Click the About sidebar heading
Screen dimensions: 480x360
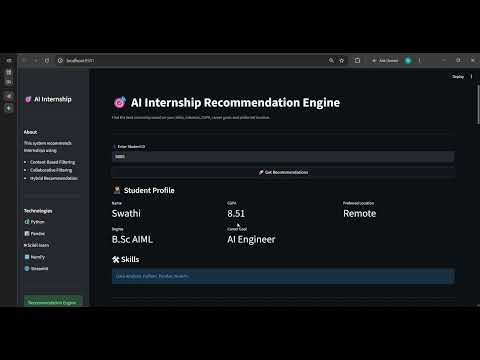(x=30, y=132)
